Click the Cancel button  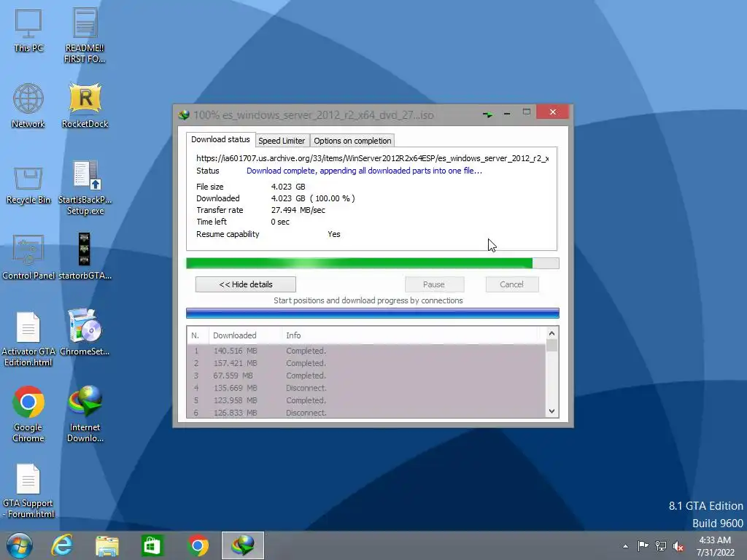pos(511,284)
